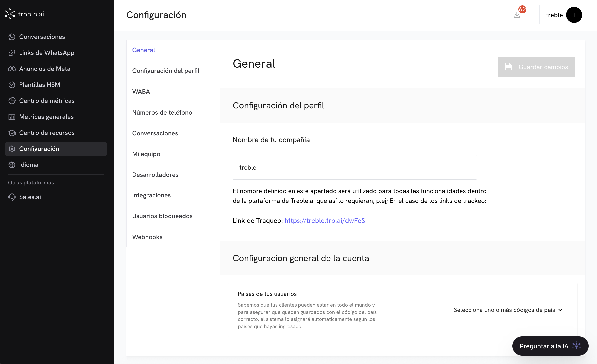The image size is (597, 364).
Task: Click the Centro de recursos graduation cap icon
Action: (x=12, y=133)
